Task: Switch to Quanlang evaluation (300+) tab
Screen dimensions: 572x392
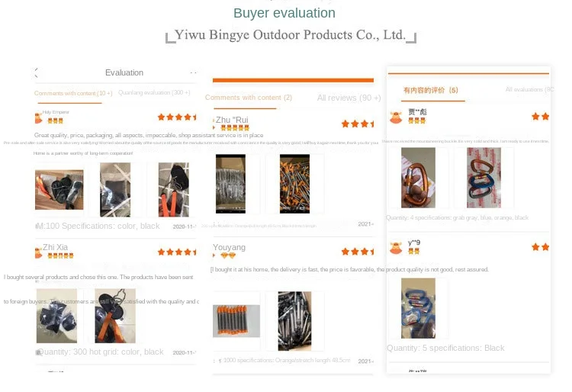Action: coord(154,92)
